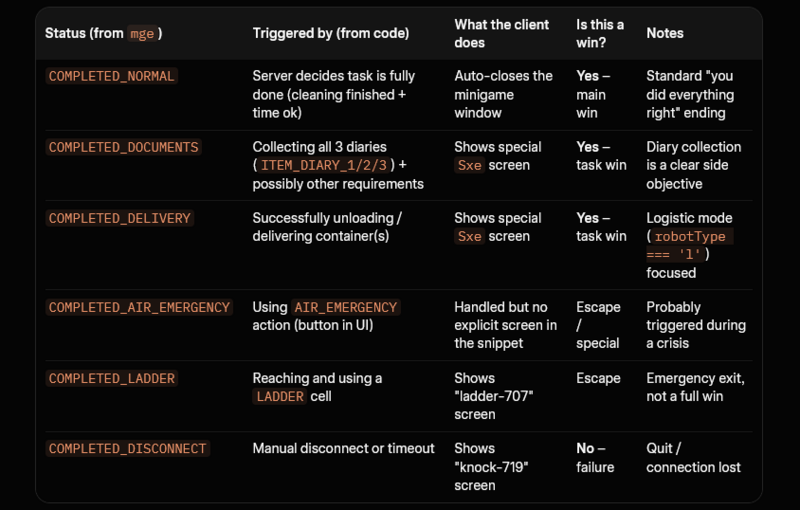
Task: Select the Sxe code in documents row
Action: pyautogui.click(x=469, y=165)
